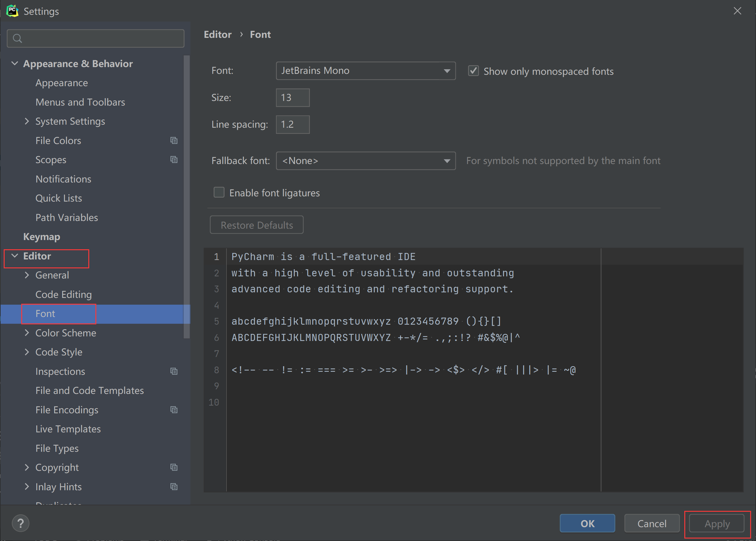Click the settings search field
This screenshot has width=756, height=541.
[96, 39]
